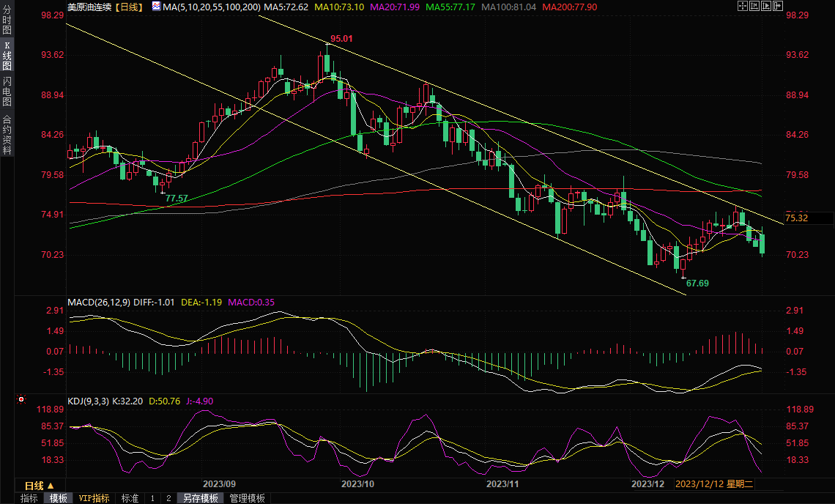Click the jump-to-start axis icon
This screenshot has height=504, width=835.
pyautogui.click(x=754, y=6)
